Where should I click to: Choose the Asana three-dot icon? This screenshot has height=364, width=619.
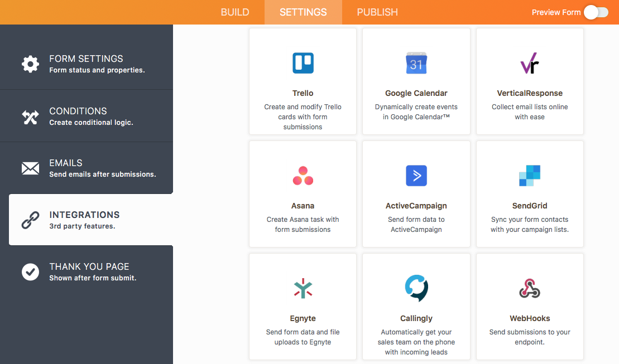pos(303,176)
